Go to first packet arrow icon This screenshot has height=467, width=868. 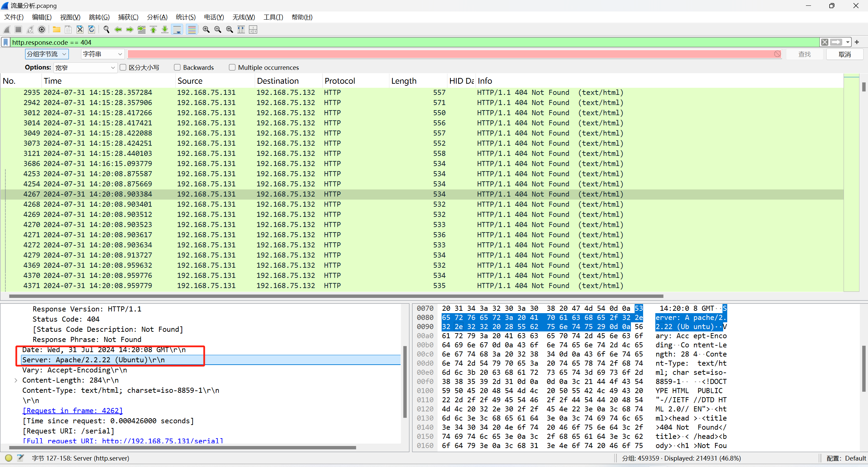pos(153,30)
